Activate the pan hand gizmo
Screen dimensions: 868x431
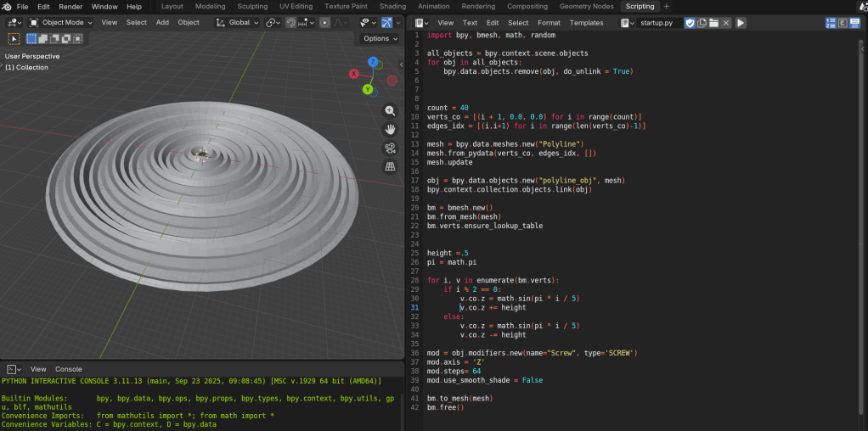coord(390,129)
